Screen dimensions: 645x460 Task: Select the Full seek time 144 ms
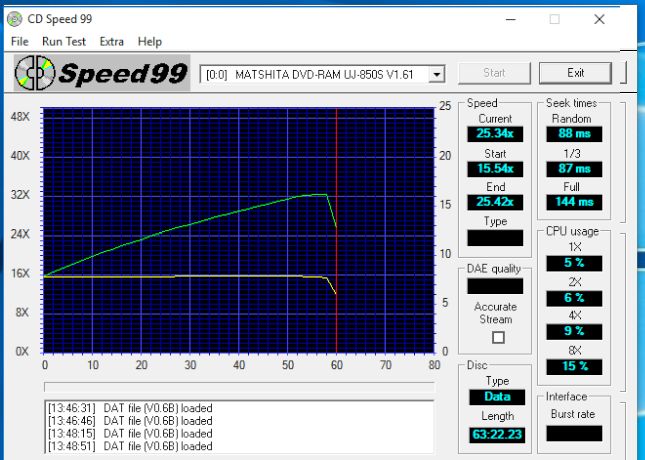pos(574,202)
